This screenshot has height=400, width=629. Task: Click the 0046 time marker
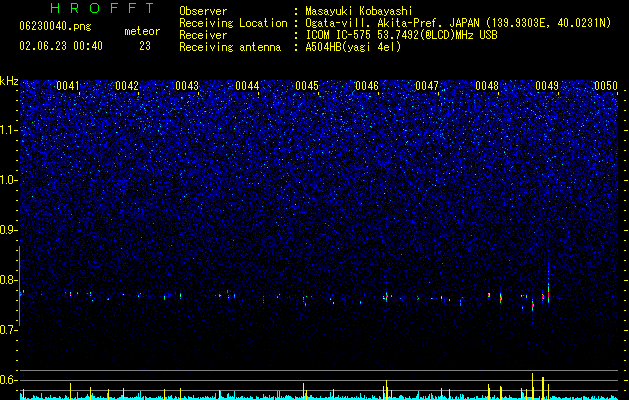[x=367, y=86]
